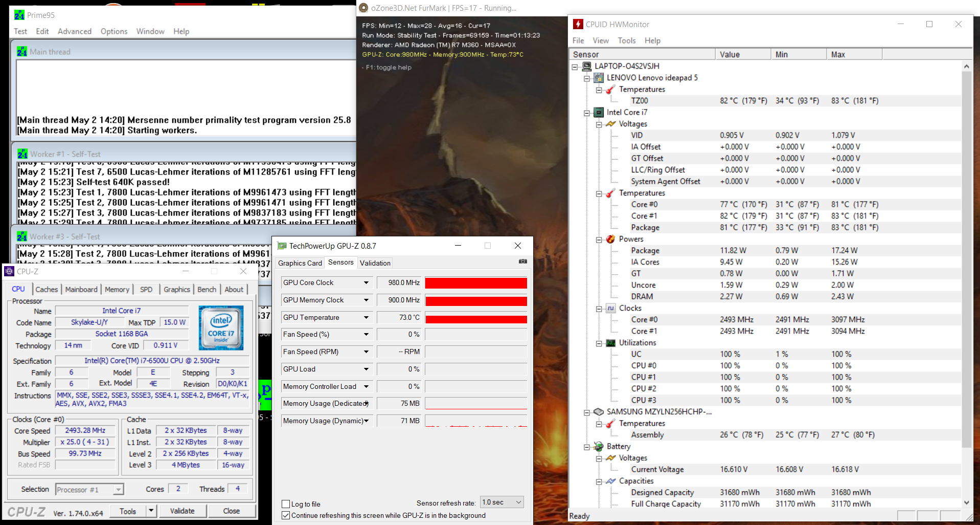Viewport: 980px width, 525px height.
Task: Open the HWMonitor View menu
Action: [x=601, y=40]
